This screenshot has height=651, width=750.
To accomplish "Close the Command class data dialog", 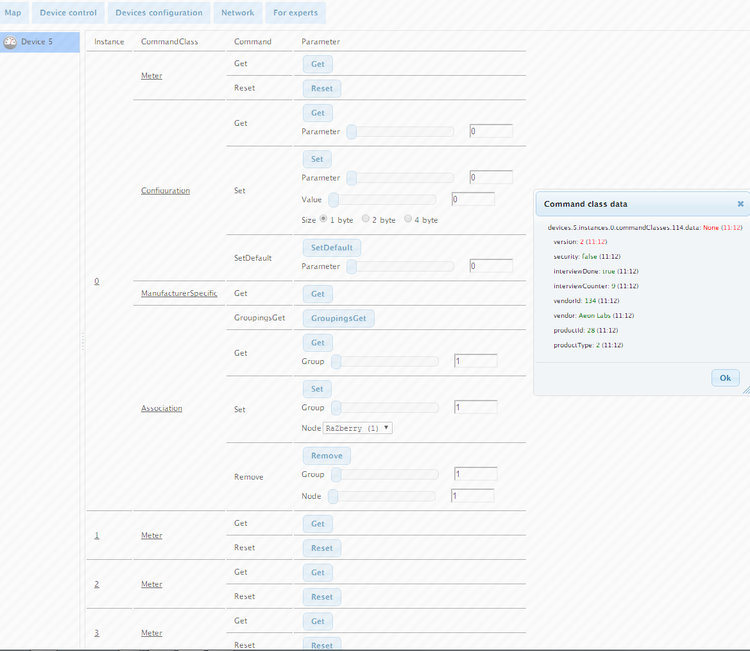I will pyautogui.click(x=740, y=203).
